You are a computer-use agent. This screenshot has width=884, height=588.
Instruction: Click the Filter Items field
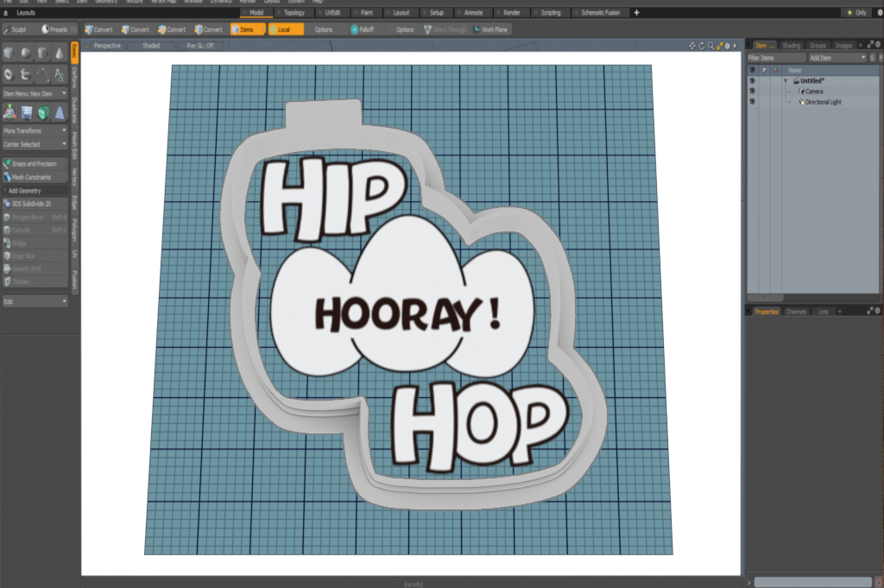point(776,58)
